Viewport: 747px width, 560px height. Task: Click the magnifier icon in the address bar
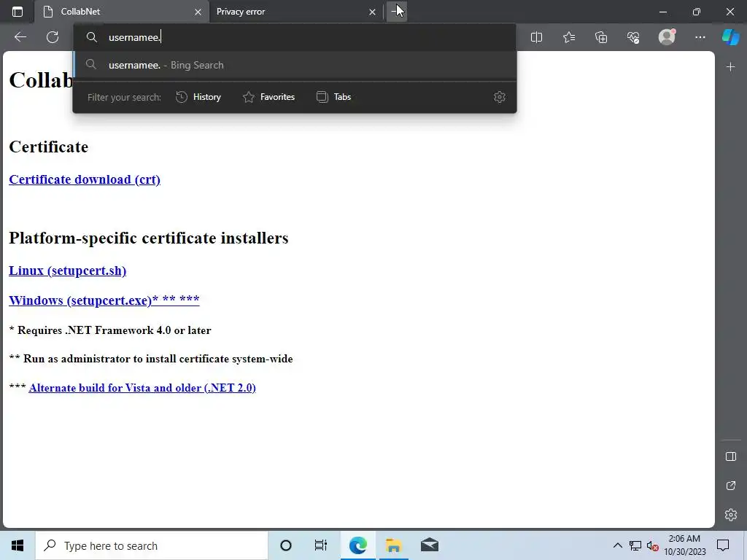pos(91,37)
